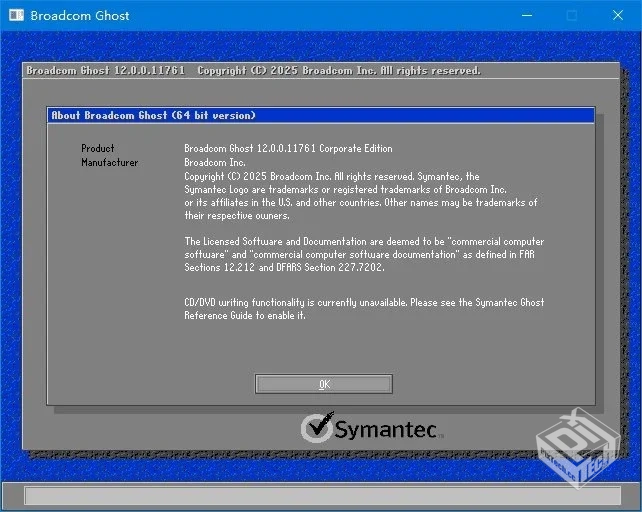Click the OK button in About dialog
642x512 pixels.
click(323, 384)
